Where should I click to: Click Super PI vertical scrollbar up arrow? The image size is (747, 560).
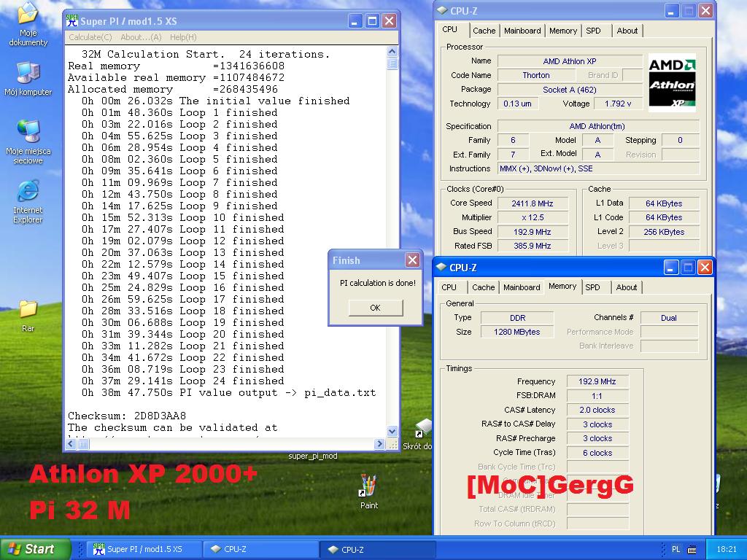click(x=392, y=52)
